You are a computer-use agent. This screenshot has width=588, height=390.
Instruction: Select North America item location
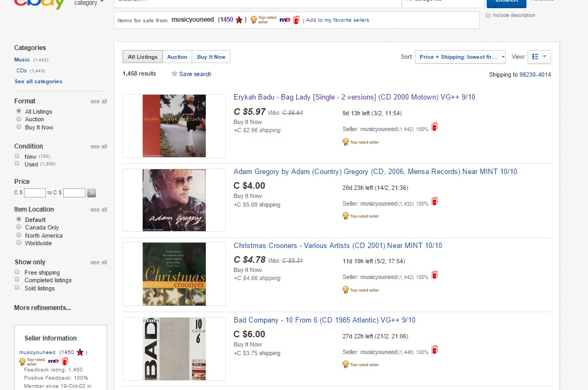[19, 235]
